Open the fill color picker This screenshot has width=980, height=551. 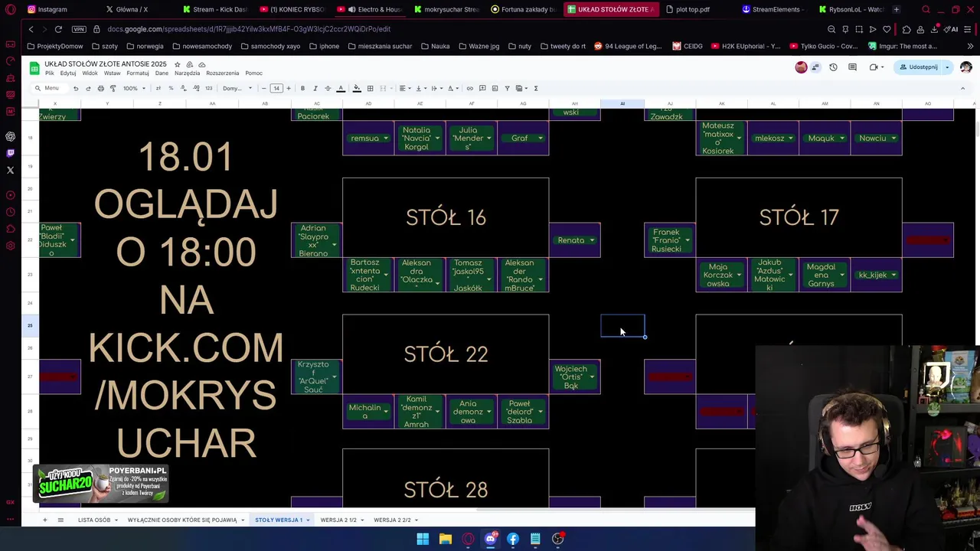pyautogui.click(x=356, y=88)
